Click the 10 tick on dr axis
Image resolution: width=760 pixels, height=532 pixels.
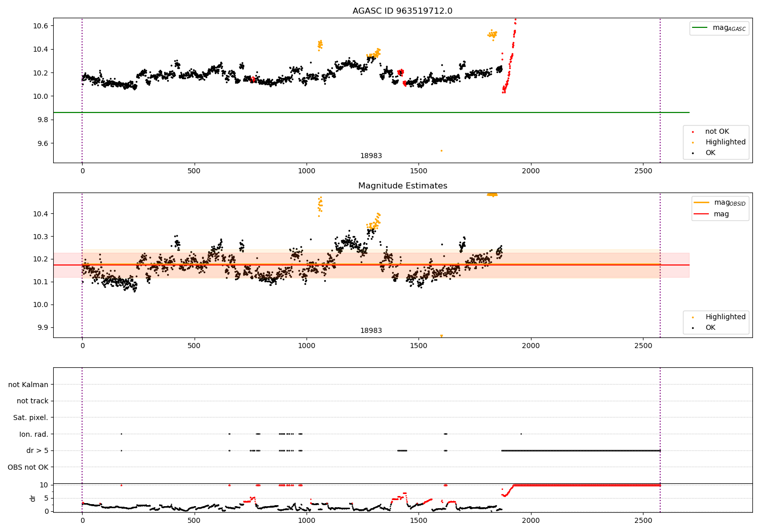click(x=44, y=485)
